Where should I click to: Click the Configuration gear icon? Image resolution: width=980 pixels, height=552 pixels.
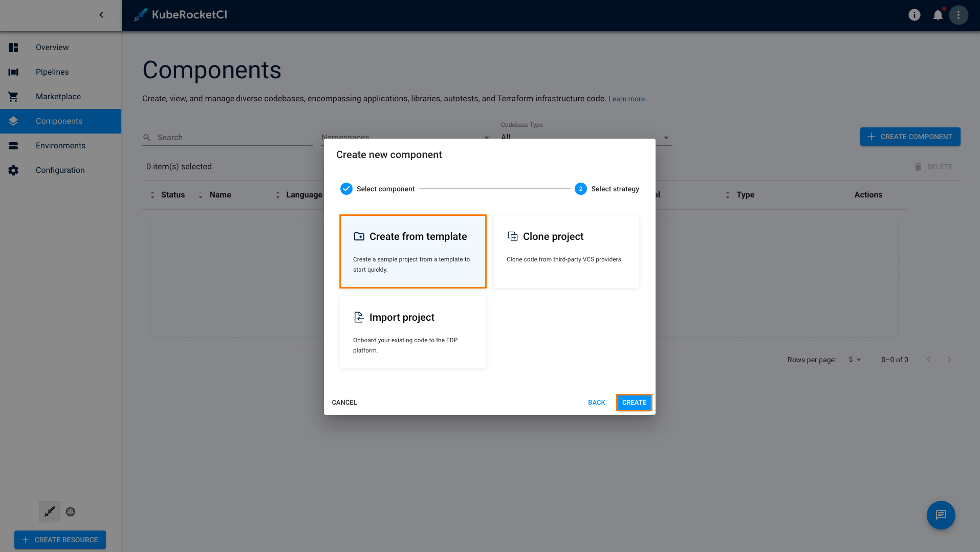[13, 170]
